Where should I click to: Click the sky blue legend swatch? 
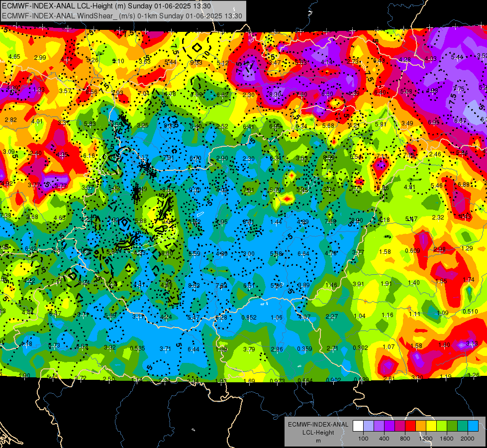tap(473, 426)
